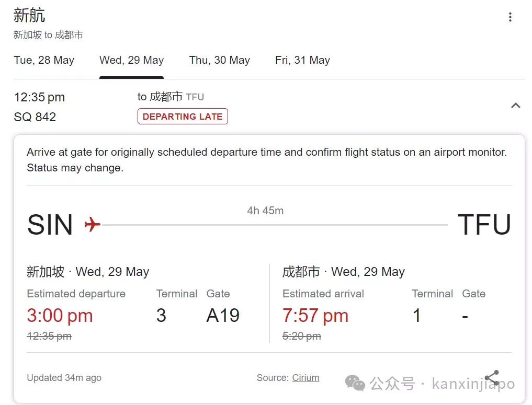The width and height of the screenshot is (532, 405).
Task: Click the TFU destination airport code
Action: (x=484, y=225)
